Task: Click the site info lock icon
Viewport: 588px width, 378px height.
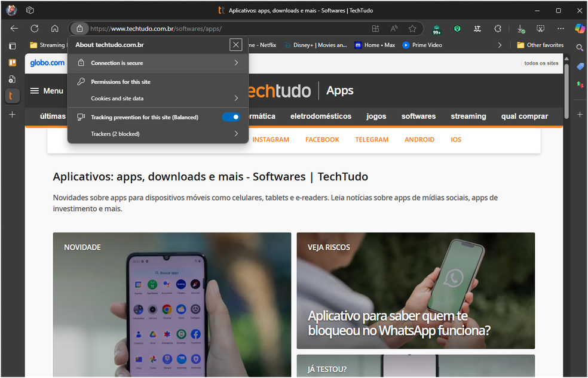Action: [79, 29]
